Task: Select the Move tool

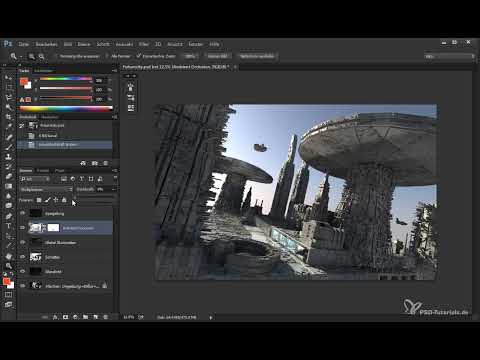Action: coord(8,77)
